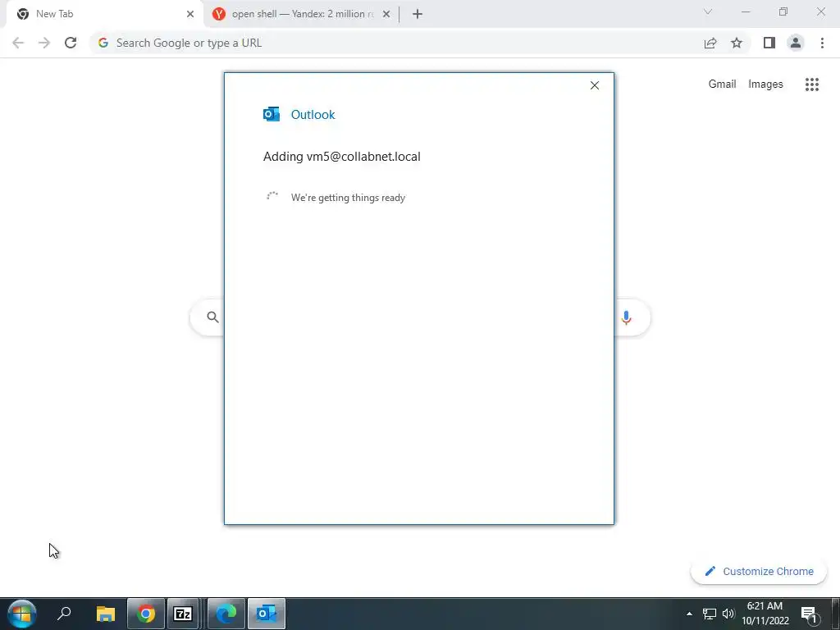Switch to the New Tab tab
Viewport: 840px width, 630px height.
(104, 14)
